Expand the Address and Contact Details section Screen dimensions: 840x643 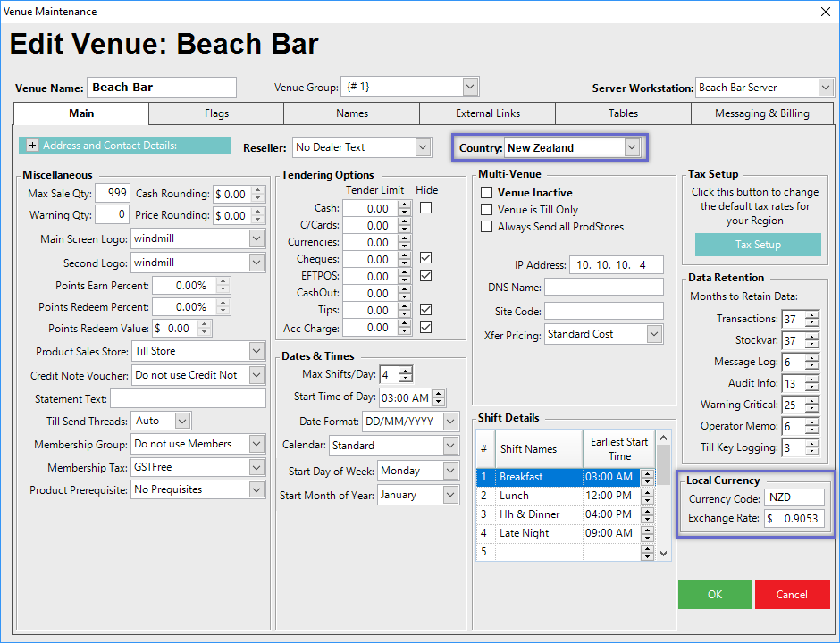(33, 146)
